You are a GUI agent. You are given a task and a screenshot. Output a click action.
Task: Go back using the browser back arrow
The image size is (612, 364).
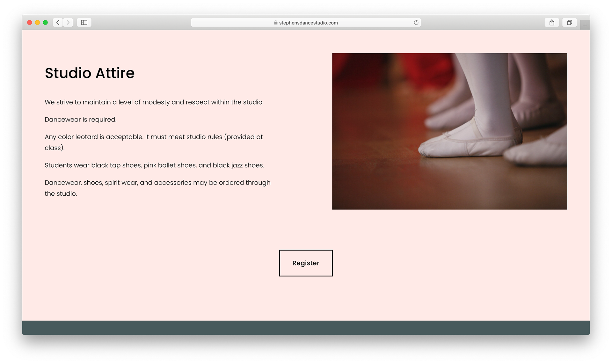58,23
